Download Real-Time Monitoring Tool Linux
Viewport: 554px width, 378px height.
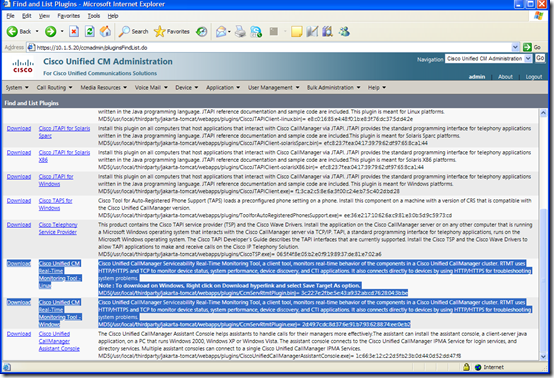(x=19, y=264)
